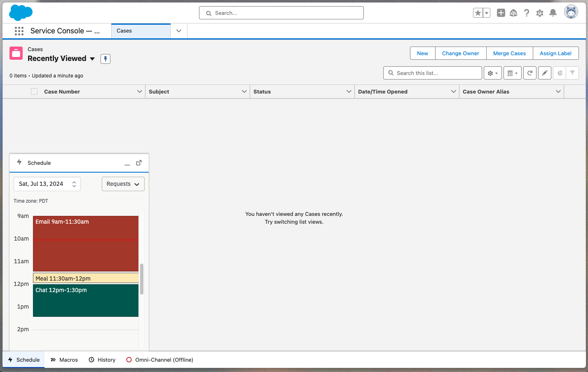Open Salesforce Help question mark icon
Screen dimensions: 588x372
527,13
